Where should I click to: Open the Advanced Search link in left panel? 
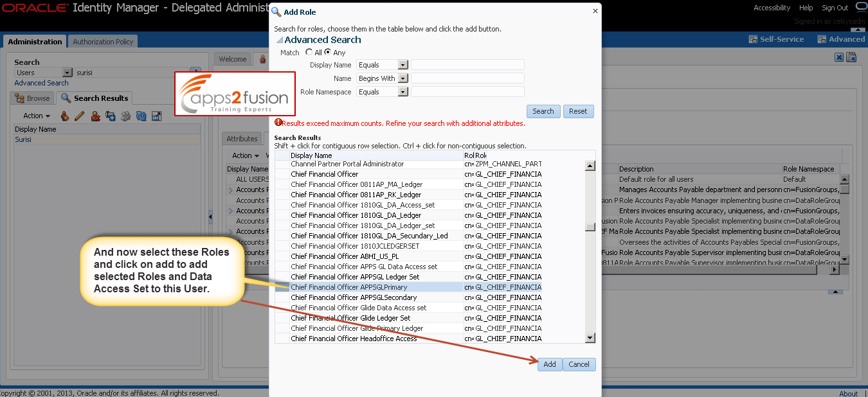[41, 83]
